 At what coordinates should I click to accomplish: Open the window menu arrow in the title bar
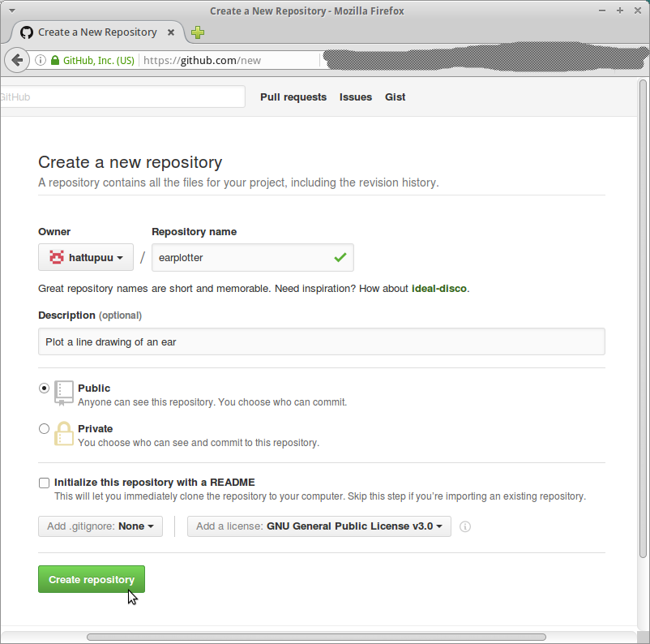click(12, 11)
